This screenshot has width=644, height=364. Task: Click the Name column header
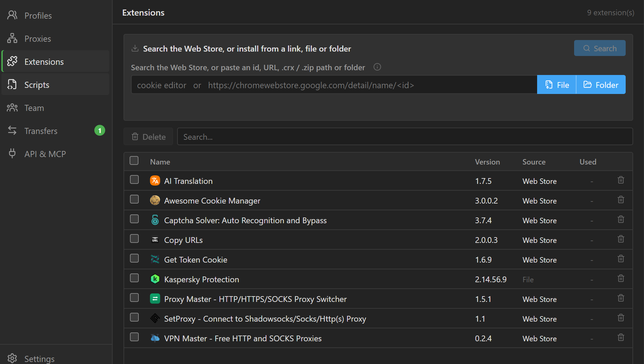click(160, 162)
